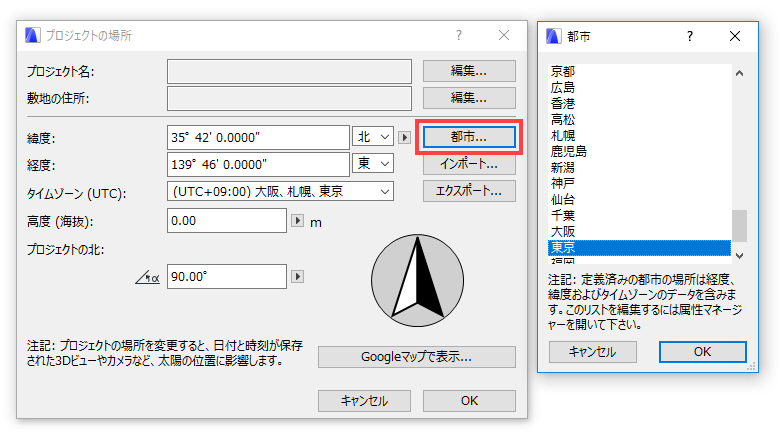Click the arrow button beside the latitude direction
Screen dimensions: 784x436
(404, 137)
